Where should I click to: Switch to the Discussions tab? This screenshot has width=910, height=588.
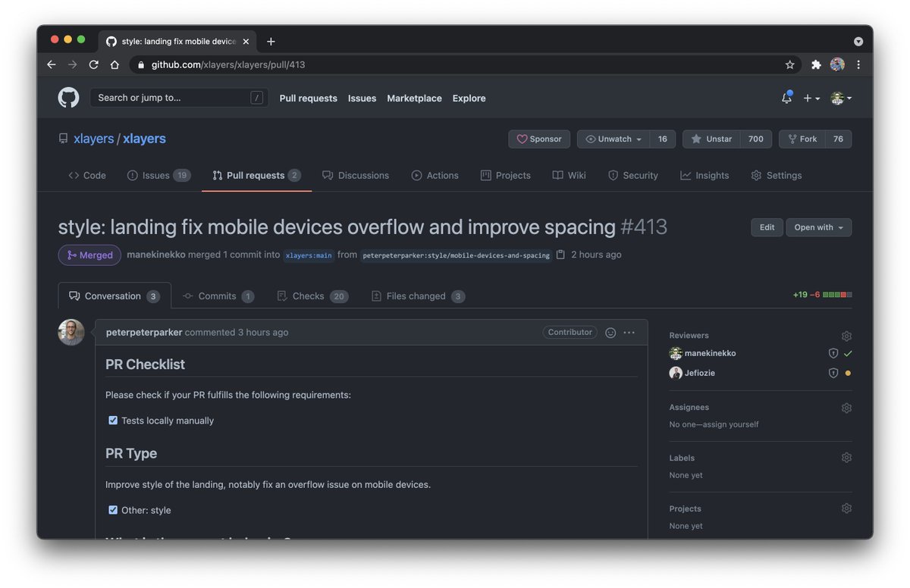[356, 175]
